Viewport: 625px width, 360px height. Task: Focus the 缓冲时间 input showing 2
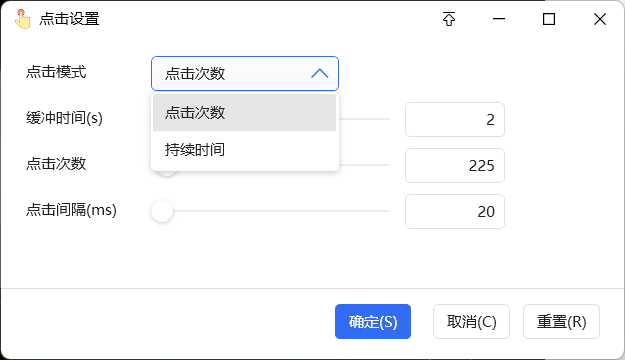[455, 119]
